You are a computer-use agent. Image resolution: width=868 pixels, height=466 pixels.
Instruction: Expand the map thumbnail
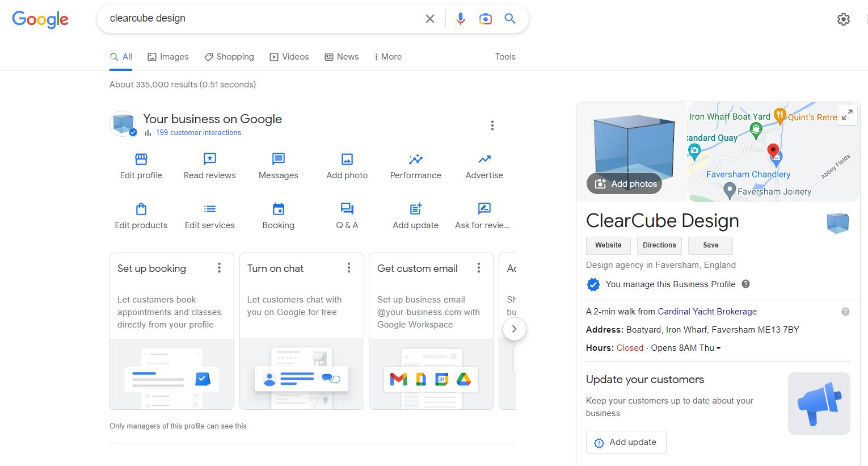tap(847, 115)
